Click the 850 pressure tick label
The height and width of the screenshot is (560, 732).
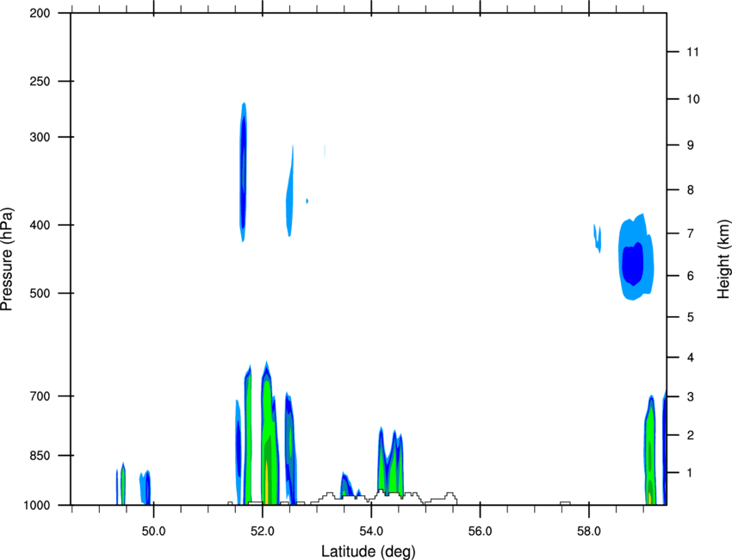click(x=40, y=456)
